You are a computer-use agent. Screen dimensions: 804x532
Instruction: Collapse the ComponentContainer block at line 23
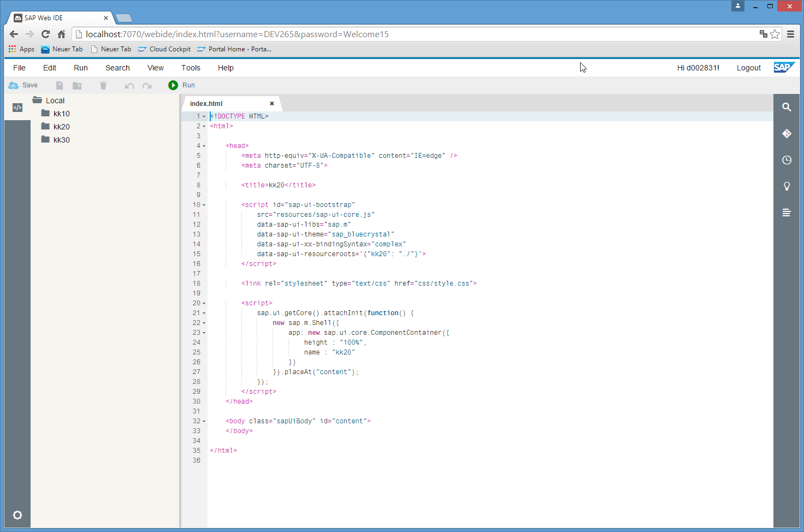[x=204, y=333]
